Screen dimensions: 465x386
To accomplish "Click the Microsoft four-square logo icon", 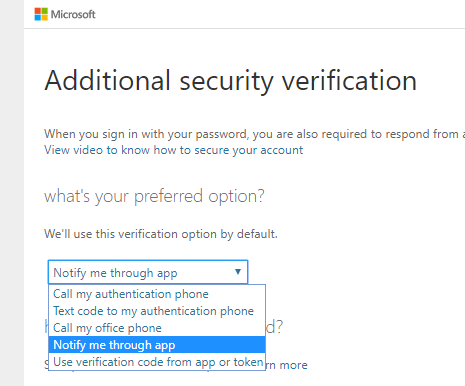I will coord(41,14).
